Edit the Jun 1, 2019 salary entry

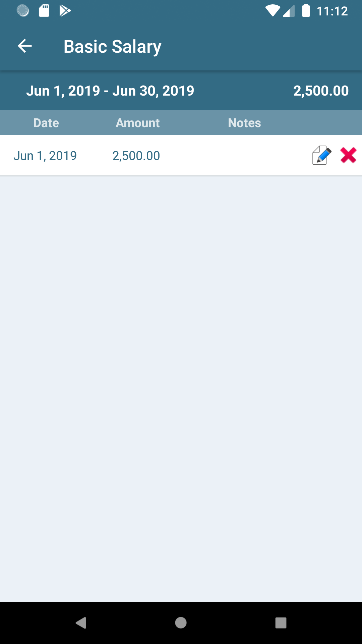tap(322, 155)
